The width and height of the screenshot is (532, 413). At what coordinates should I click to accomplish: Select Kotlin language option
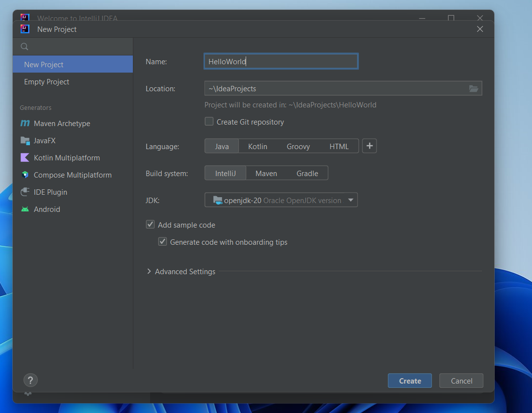(257, 146)
